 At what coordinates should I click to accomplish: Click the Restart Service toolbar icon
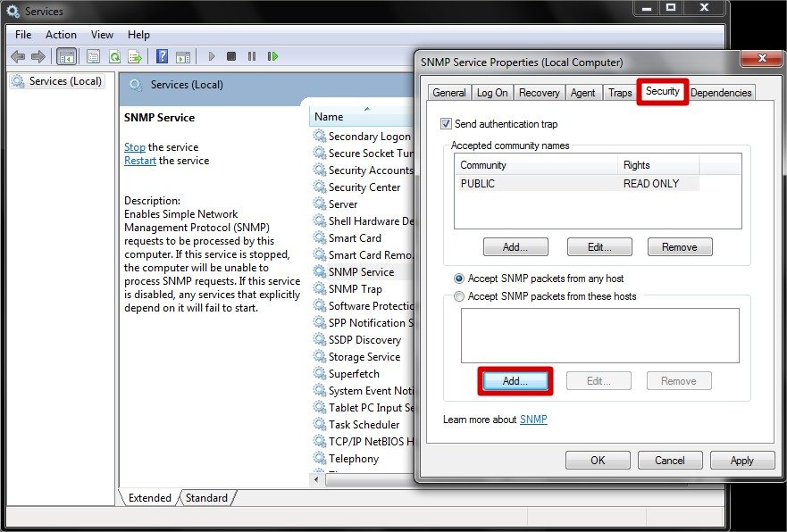click(272, 56)
